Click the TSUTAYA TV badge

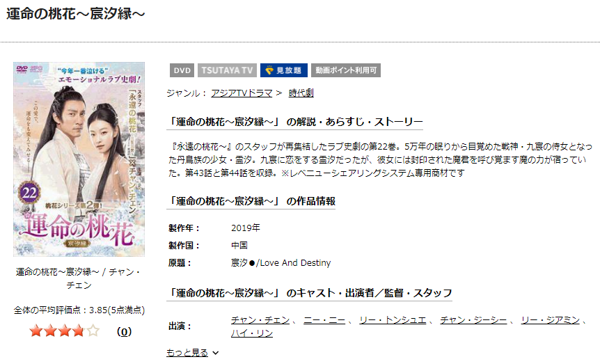pos(227,70)
